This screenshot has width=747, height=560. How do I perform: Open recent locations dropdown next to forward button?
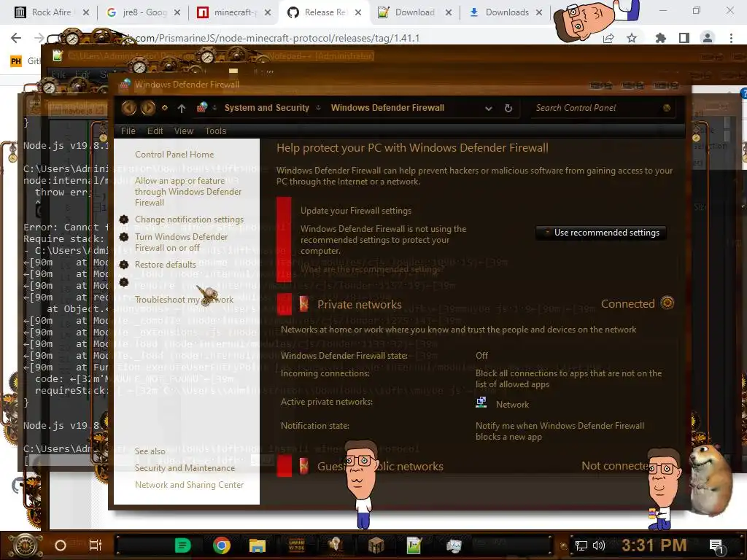(164, 108)
